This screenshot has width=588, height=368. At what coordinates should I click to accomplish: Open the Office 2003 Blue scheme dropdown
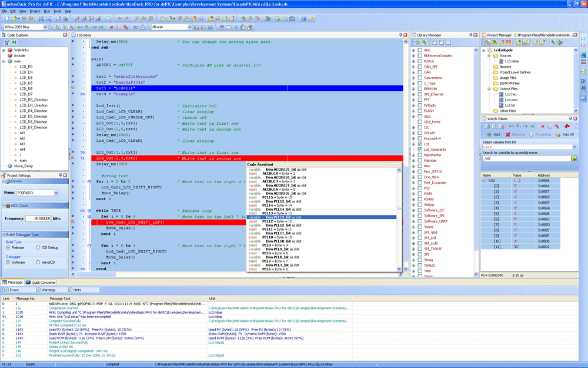45,27
